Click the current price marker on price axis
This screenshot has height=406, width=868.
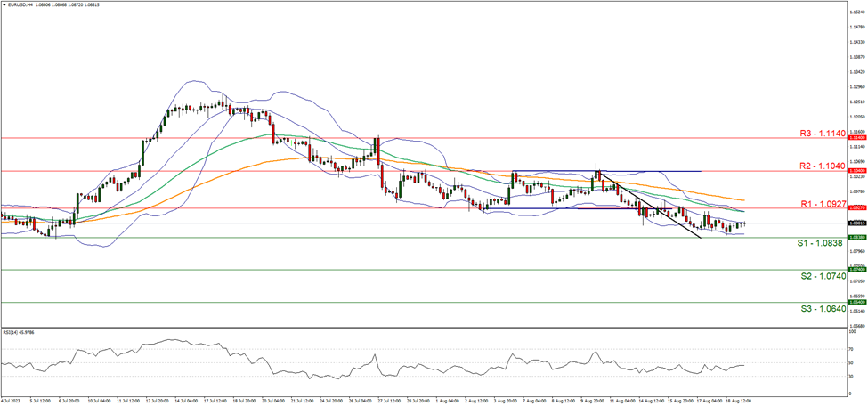[x=856, y=223]
